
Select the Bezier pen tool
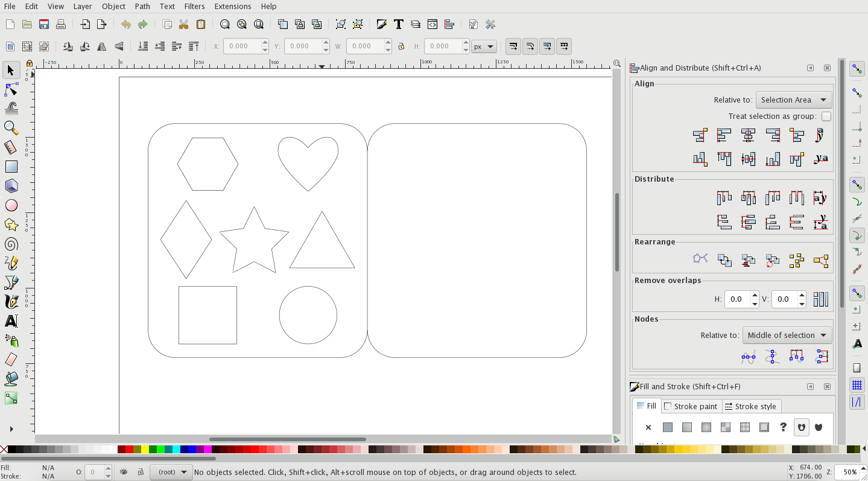click(11, 282)
